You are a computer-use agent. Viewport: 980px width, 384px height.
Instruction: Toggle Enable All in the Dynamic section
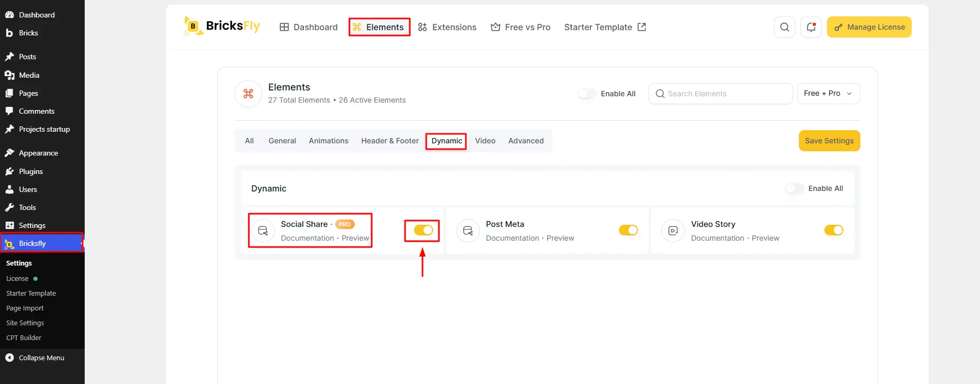[x=795, y=188]
